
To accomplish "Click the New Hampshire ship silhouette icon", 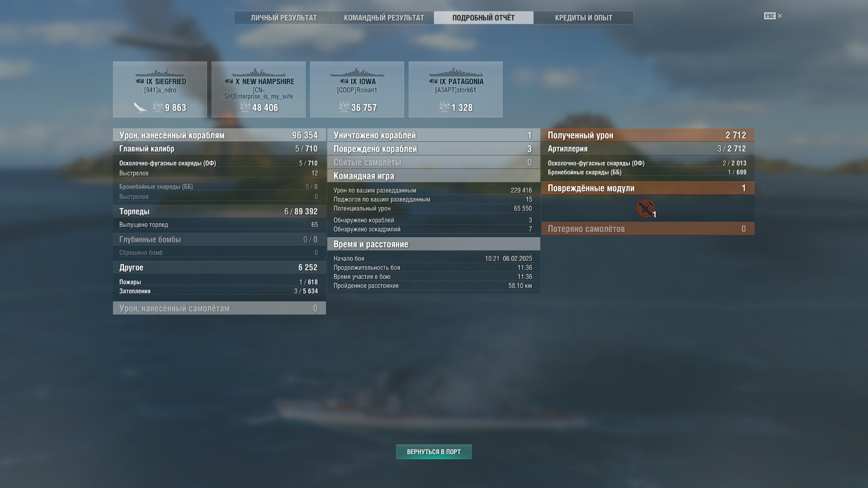I will [258, 72].
